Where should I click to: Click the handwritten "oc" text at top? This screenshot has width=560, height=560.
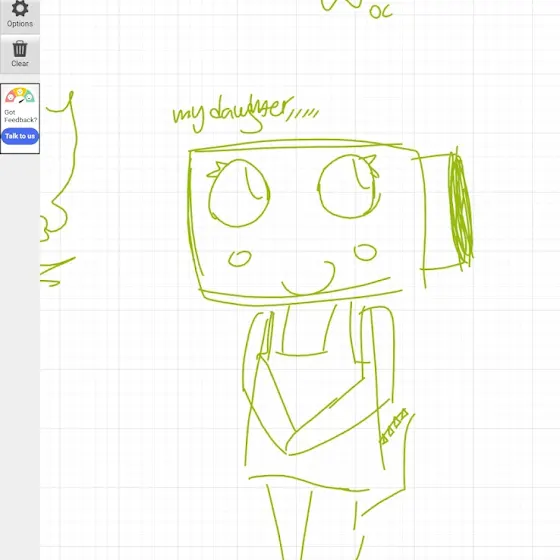tap(381, 12)
